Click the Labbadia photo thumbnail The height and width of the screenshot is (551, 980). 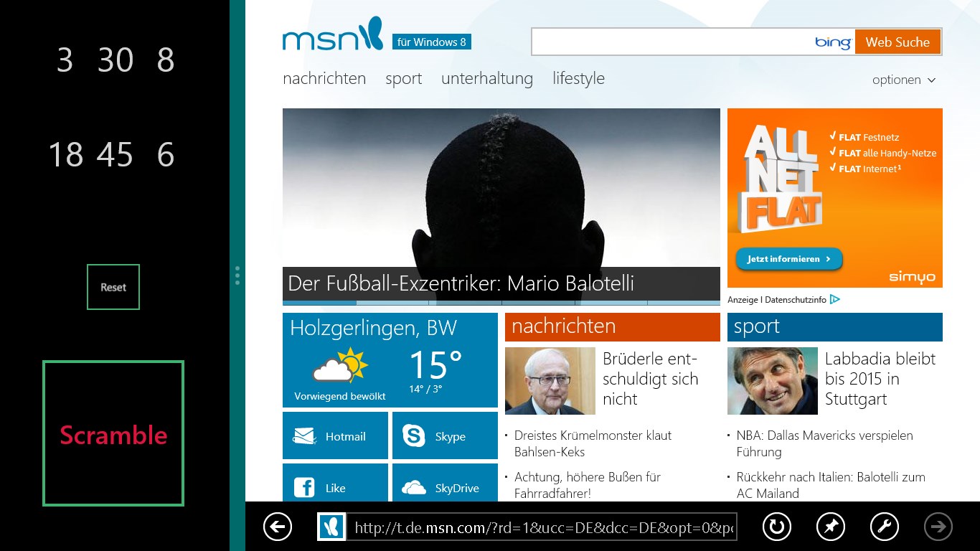click(773, 381)
